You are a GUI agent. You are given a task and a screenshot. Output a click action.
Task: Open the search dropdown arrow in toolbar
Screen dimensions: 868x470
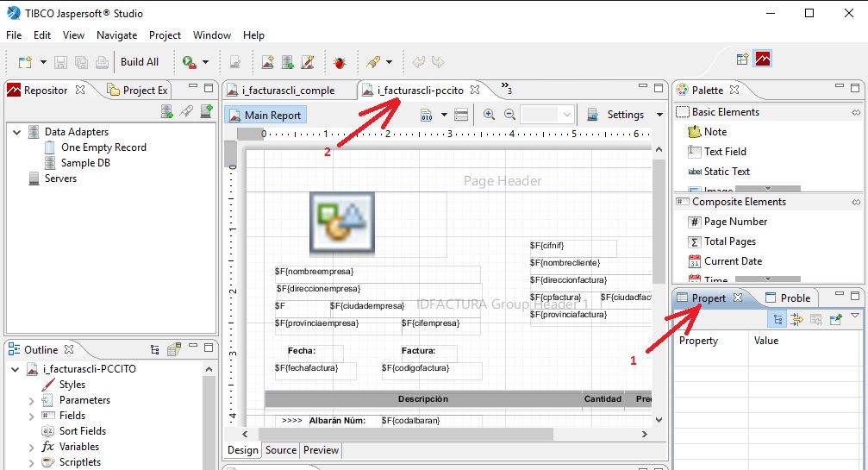tap(389, 62)
